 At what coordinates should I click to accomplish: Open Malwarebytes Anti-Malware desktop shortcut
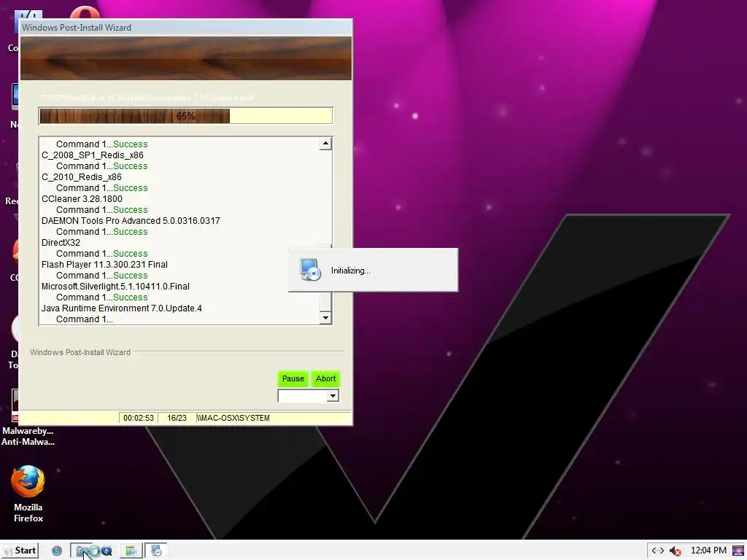coord(28,418)
